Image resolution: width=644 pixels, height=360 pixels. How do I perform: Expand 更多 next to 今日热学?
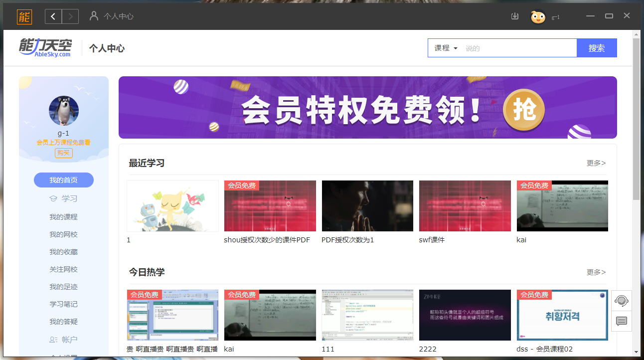point(596,272)
